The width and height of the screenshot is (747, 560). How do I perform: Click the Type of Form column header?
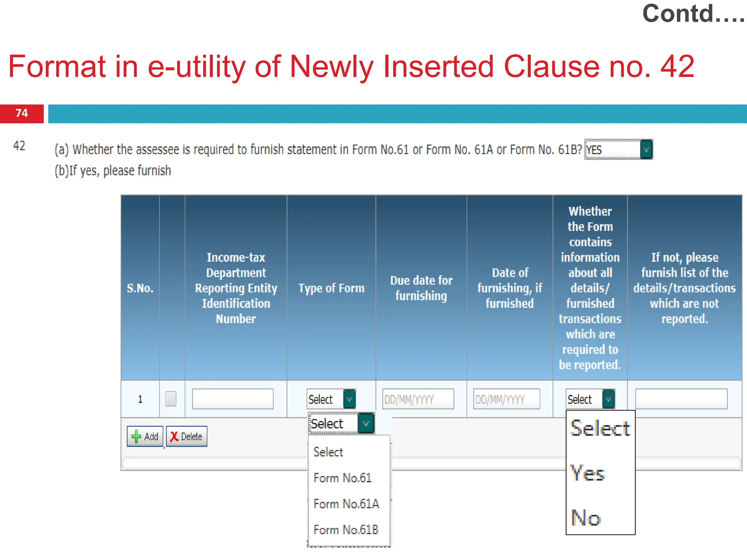[x=331, y=288]
